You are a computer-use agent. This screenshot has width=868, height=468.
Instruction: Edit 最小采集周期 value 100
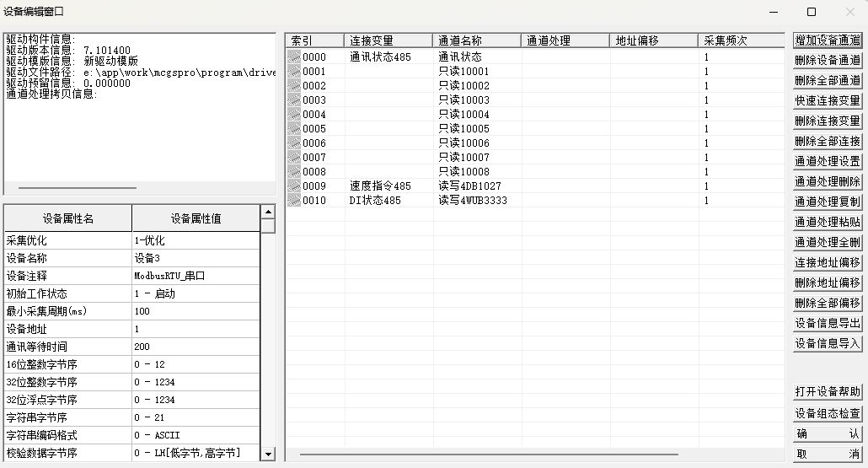point(196,311)
